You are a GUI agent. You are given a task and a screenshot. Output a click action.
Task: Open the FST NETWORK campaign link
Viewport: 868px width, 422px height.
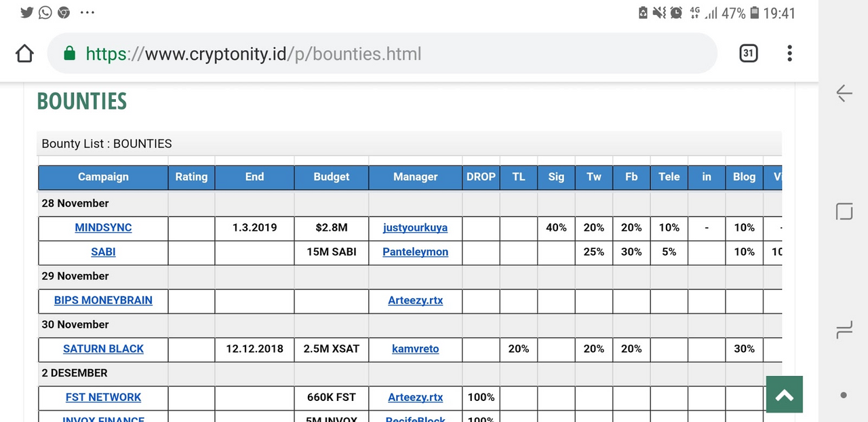(103, 398)
